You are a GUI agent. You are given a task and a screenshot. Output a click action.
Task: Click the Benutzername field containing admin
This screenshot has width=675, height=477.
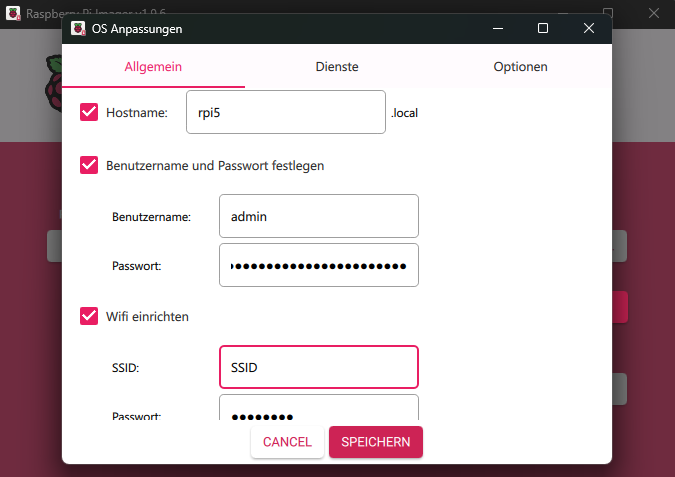[318, 216]
